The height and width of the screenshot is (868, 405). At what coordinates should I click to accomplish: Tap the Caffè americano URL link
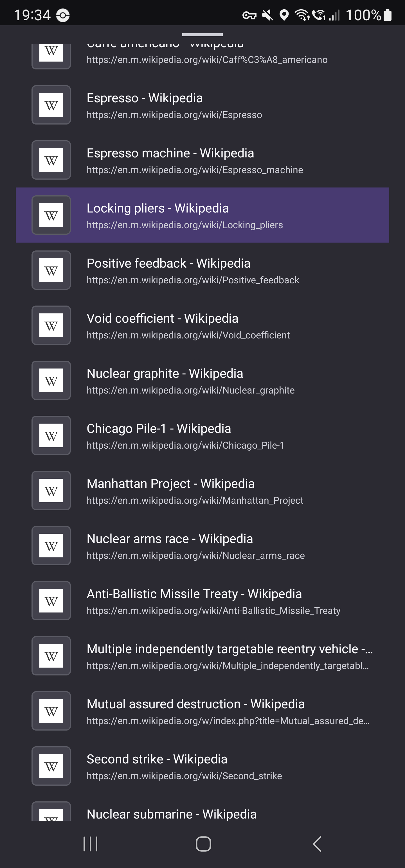(207, 60)
